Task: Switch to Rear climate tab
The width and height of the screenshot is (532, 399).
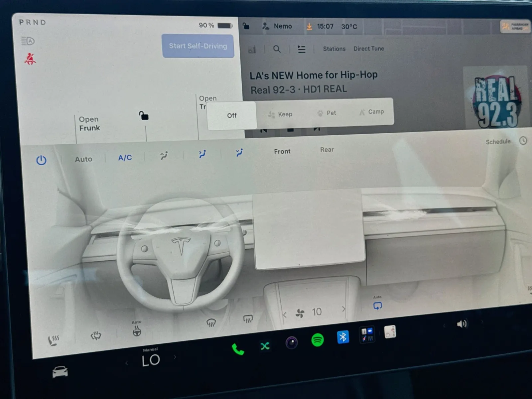Action: [327, 150]
